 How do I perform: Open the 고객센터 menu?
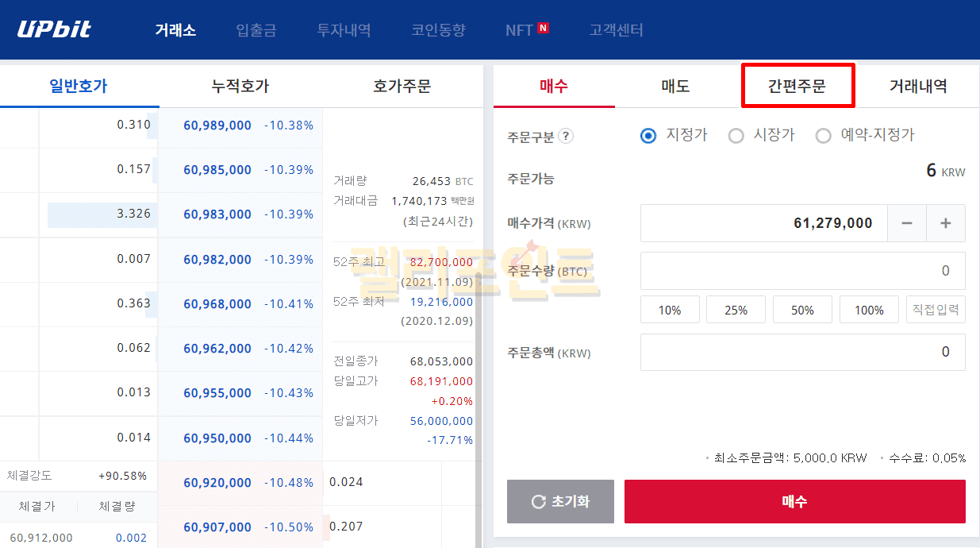pos(616,30)
